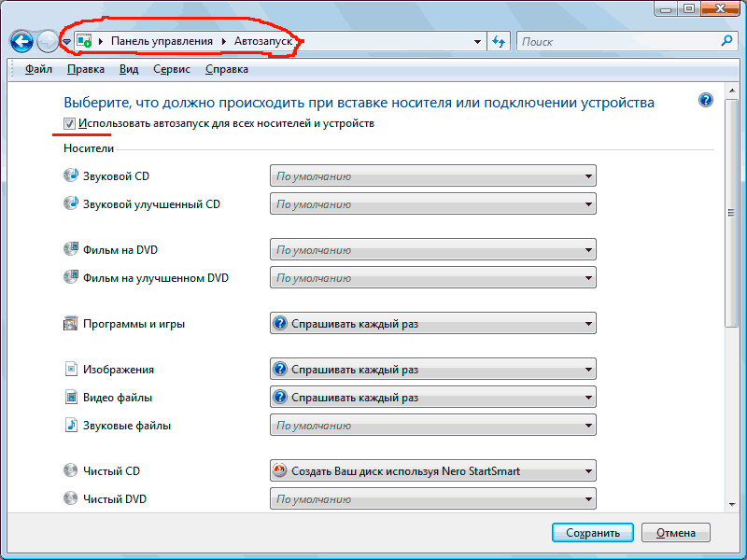Screen dimensions: 747x560
Task: Click the blue Help question mark icon
Action: 706,100
